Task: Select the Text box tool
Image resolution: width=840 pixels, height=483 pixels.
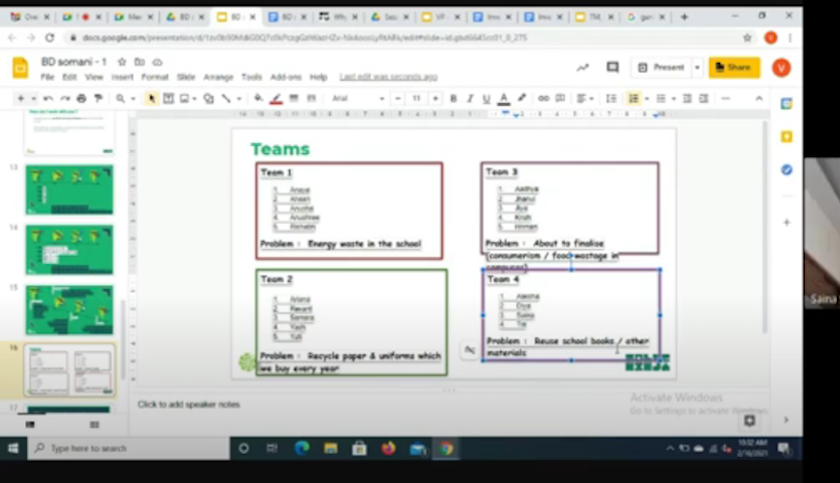Action: pyautogui.click(x=168, y=99)
